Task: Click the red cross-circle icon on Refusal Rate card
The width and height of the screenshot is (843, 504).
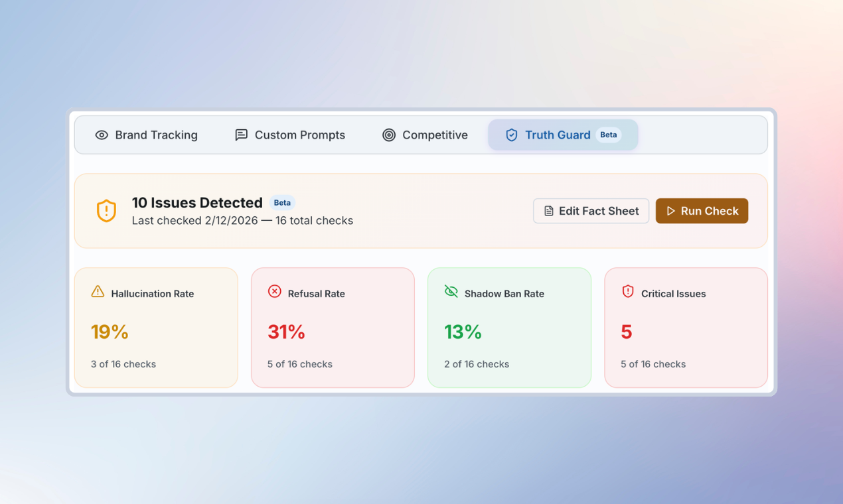Action: 273,292
